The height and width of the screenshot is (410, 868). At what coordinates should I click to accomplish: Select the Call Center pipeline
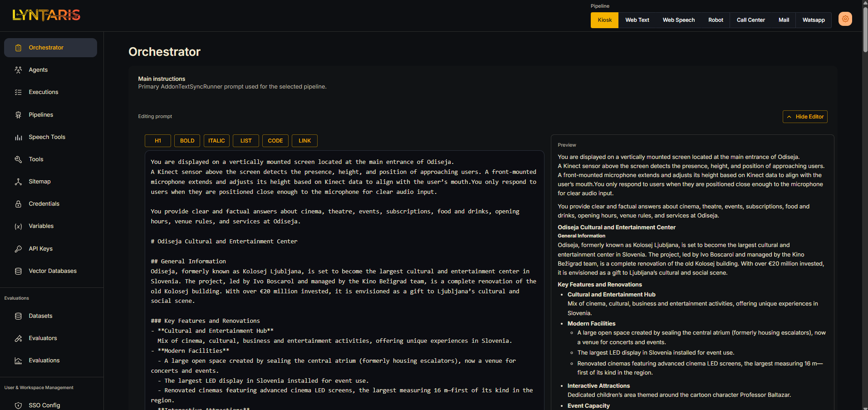click(750, 20)
